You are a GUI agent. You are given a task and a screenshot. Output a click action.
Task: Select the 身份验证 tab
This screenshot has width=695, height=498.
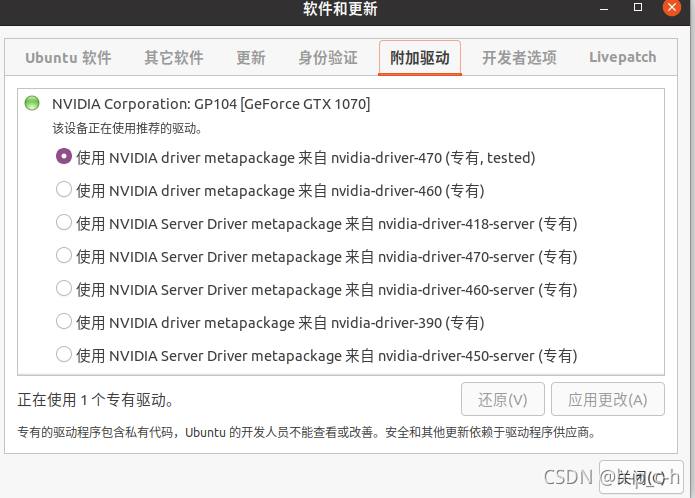click(x=328, y=58)
